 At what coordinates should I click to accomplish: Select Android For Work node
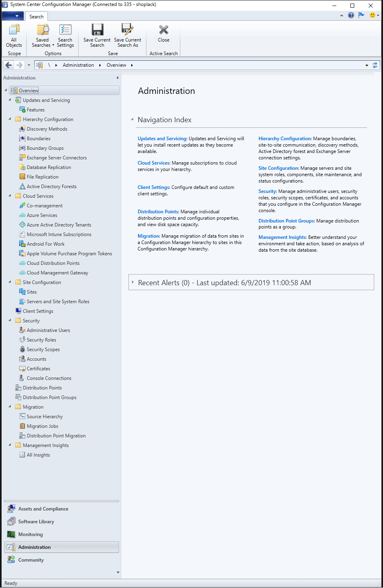[x=45, y=244]
